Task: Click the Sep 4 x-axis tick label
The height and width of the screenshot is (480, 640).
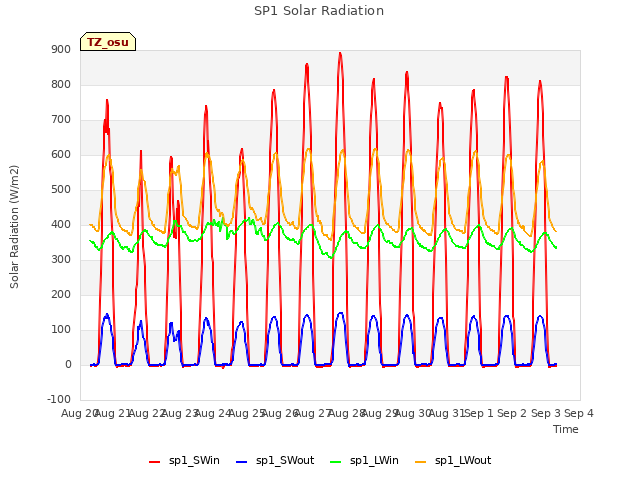Action: [579, 414]
